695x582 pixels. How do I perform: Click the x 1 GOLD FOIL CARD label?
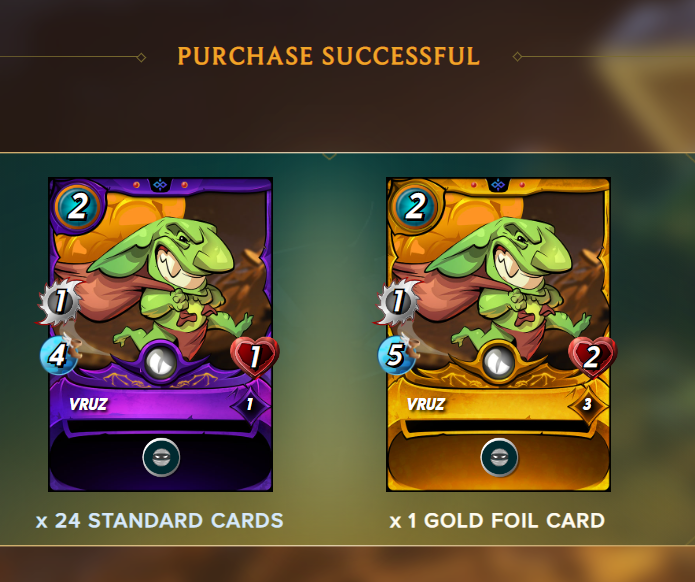[x=497, y=520]
